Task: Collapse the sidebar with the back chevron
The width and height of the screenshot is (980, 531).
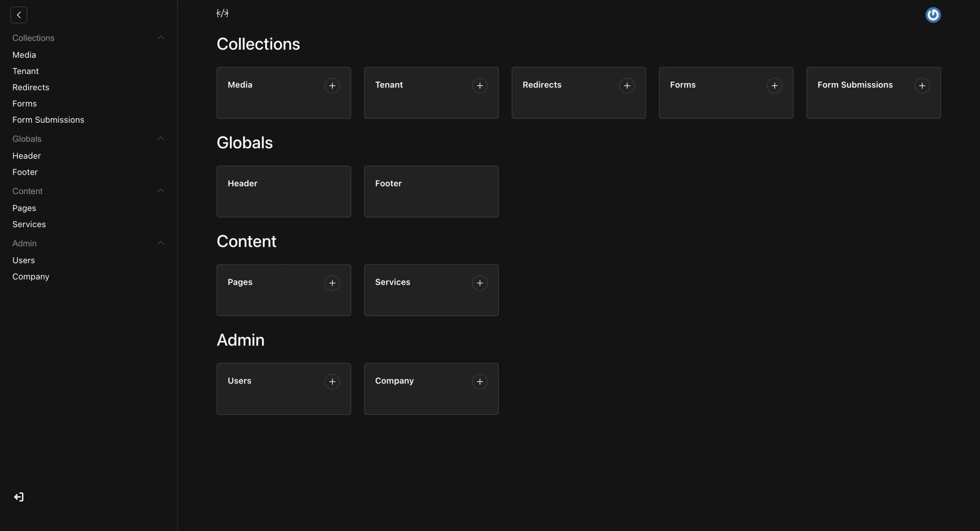Action: 19,15
